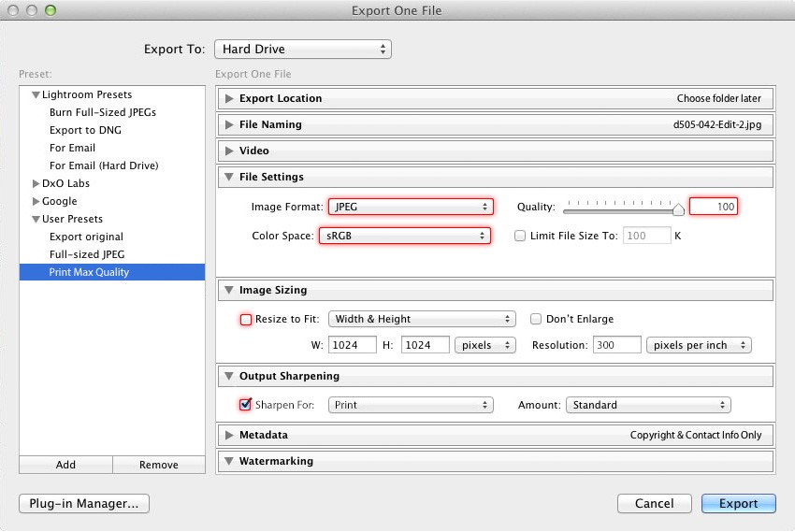Click the W width field

tap(353, 345)
